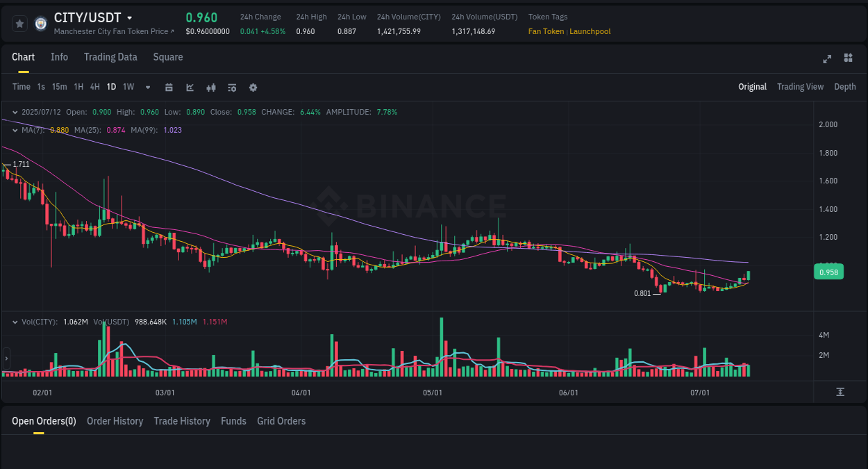The image size is (868, 469).
Task: Collapse the OHLC info row
Action: coord(15,112)
